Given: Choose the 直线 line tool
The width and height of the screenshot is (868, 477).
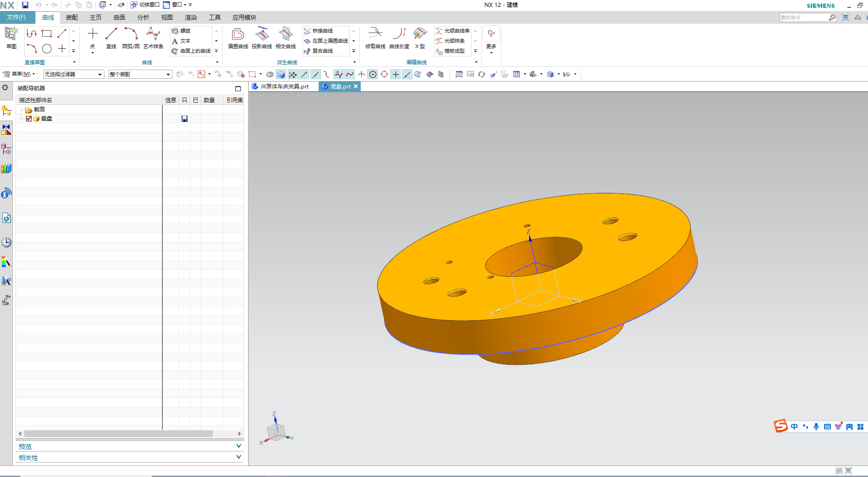Looking at the screenshot, I should tap(111, 38).
